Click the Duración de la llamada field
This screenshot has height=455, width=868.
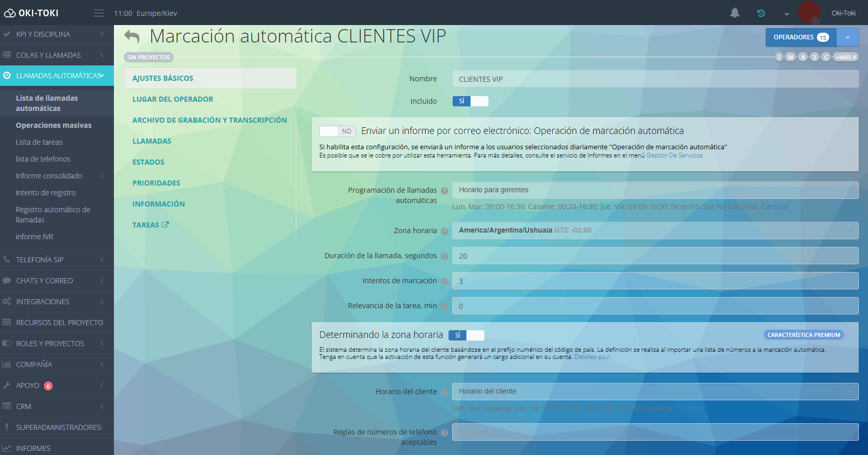pos(654,256)
